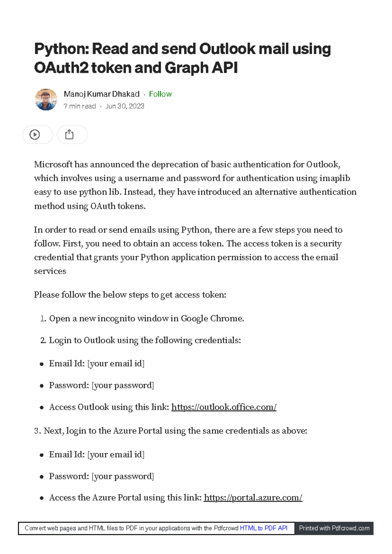Click the 7 min read label
Screen dimensions: 392x554
[x=80, y=106]
